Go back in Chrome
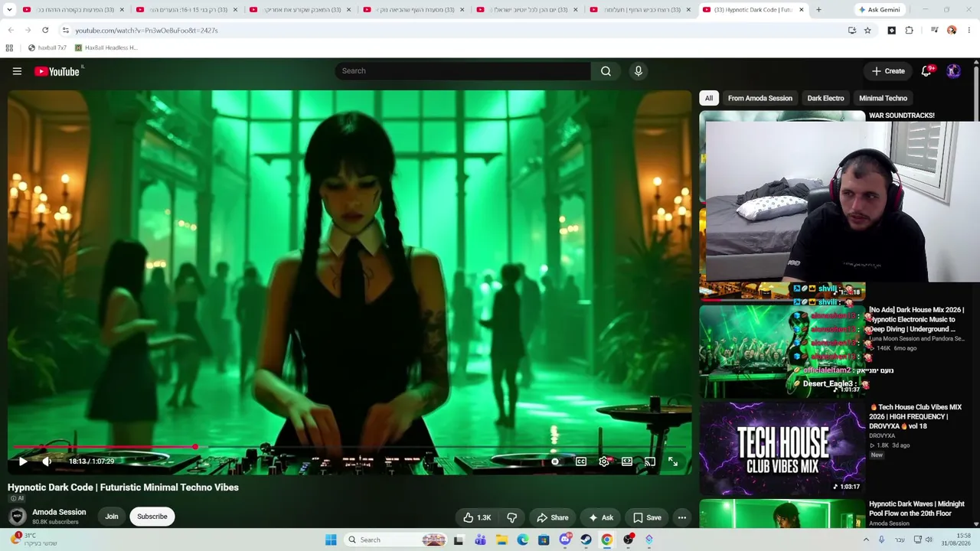 [11, 30]
